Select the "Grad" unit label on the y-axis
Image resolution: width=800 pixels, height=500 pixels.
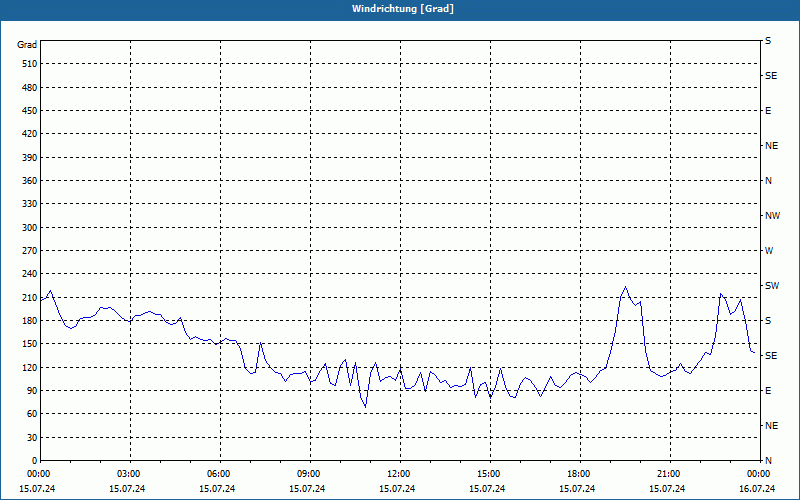point(27,45)
